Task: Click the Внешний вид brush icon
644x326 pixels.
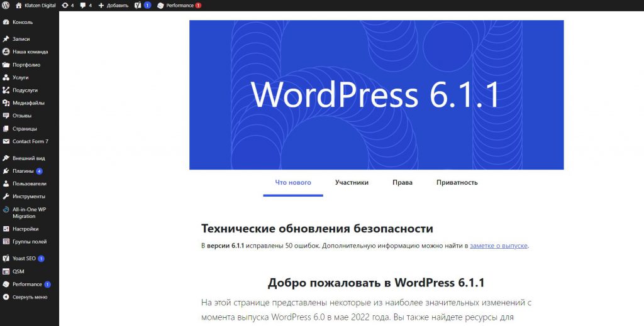Action: tap(6, 158)
